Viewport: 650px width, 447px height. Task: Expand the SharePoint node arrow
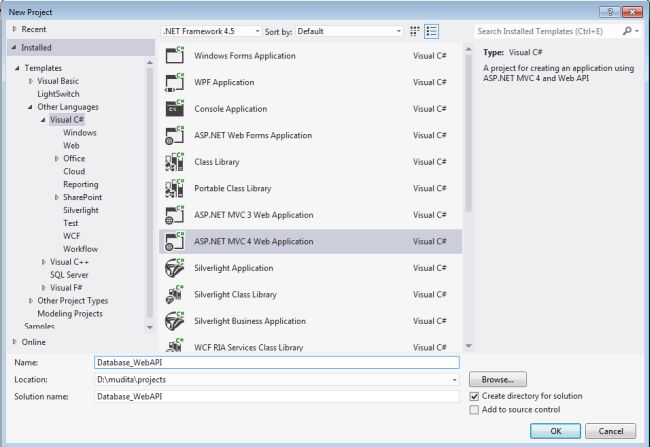[57, 197]
